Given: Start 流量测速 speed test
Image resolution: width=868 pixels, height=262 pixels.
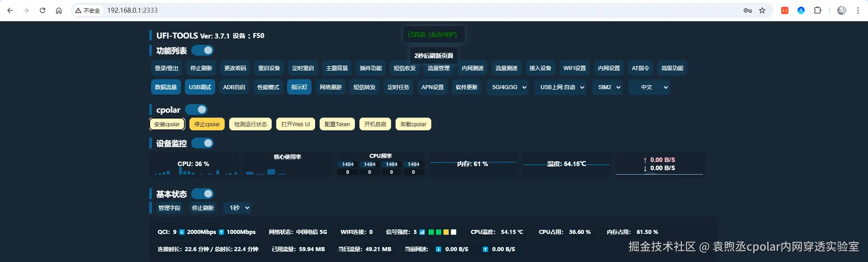Looking at the screenshot, I should pos(506,68).
